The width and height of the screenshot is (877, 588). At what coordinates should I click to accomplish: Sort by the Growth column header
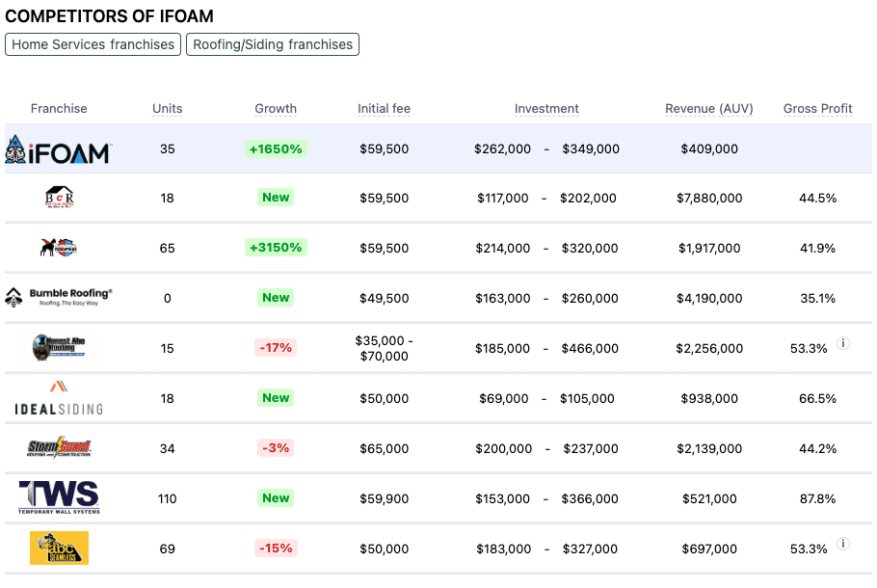click(x=276, y=109)
